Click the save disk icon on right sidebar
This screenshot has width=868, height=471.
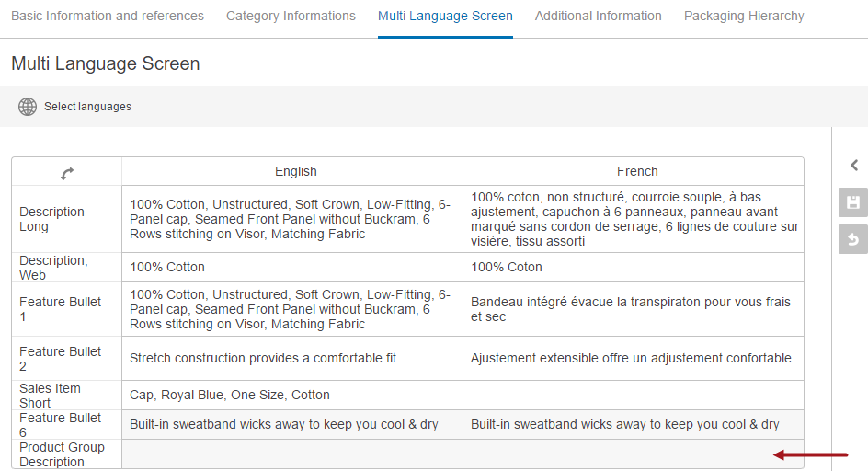(x=853, y=202)
